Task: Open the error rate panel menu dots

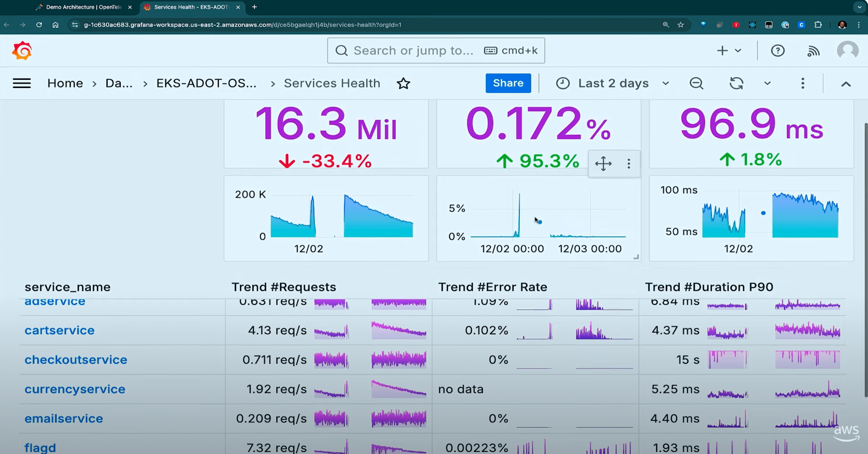Action: (x=628, y=163)
